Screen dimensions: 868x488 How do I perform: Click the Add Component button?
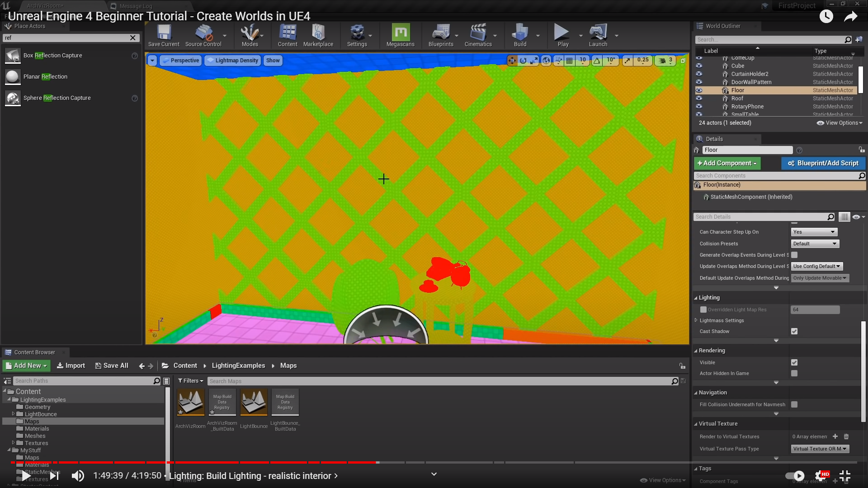point(727,163)
